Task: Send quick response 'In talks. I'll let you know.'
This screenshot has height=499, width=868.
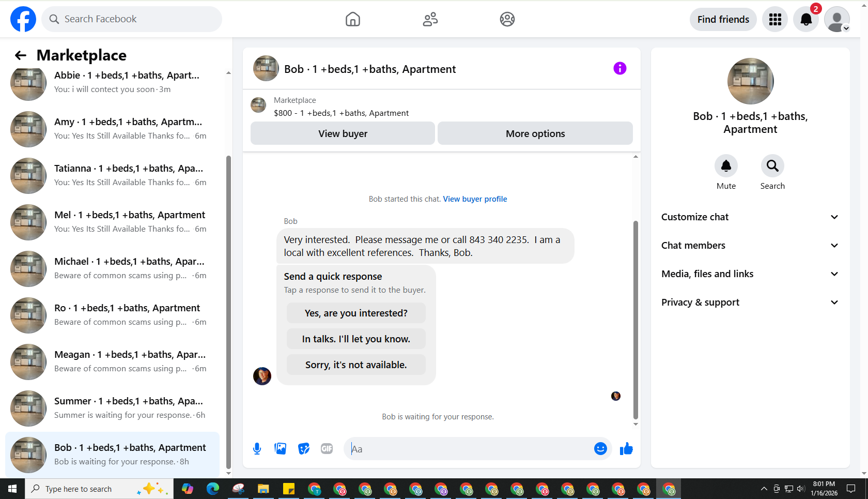Action: click(x=356, y=339)
